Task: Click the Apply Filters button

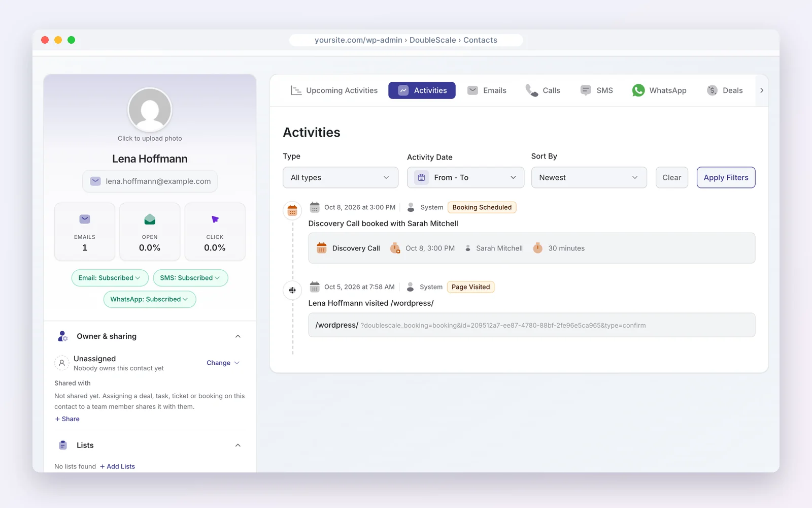Action: click(x=726, y=178)
